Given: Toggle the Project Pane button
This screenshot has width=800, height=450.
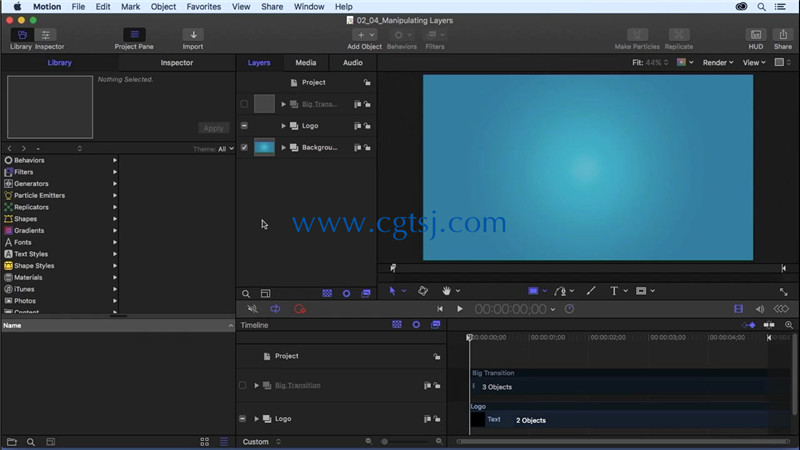Looking at the screenshot, I should [x=134, y=35].
